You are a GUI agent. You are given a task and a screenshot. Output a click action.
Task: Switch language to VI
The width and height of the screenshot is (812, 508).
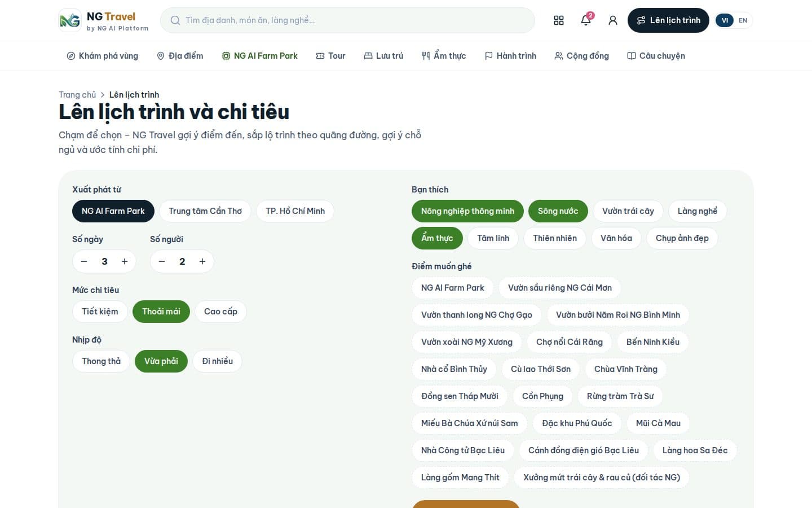pyautogui.click(x=725, y=20)
